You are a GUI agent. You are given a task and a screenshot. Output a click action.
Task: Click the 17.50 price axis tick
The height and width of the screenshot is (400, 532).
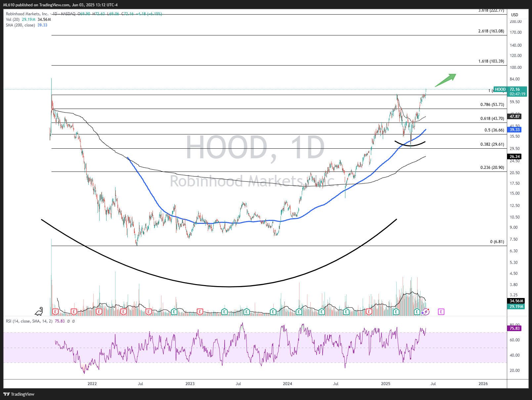click(x=514, y=183)
